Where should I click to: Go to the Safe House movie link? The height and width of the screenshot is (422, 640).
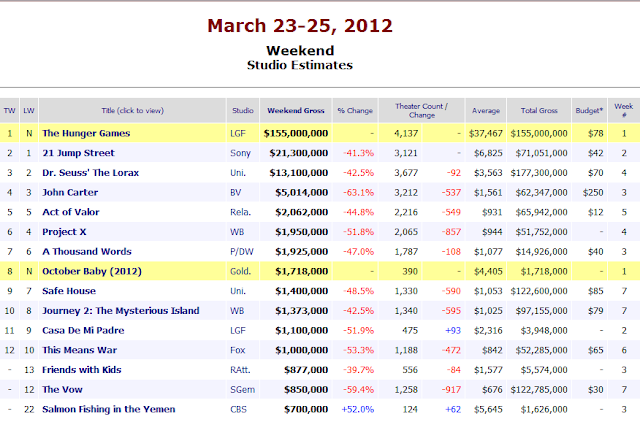point(69,291)
